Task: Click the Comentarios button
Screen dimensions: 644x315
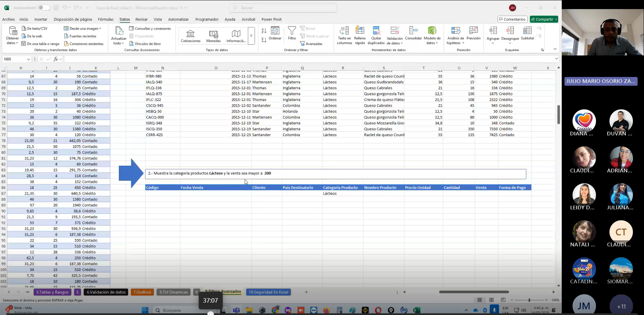Action: (512, 19)
